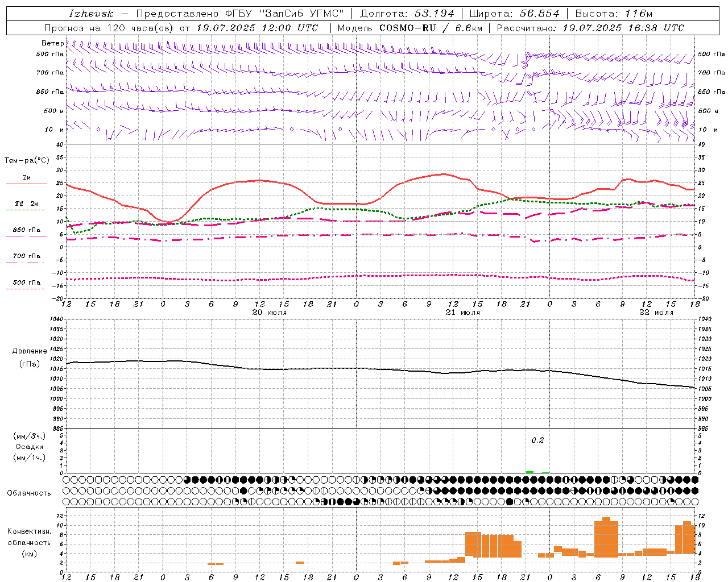Image resolution: width=728 pixels, height=582 pixels.
Task: Click the '850 гПа' temperature legend entry
Action: (x=27, y=230)
